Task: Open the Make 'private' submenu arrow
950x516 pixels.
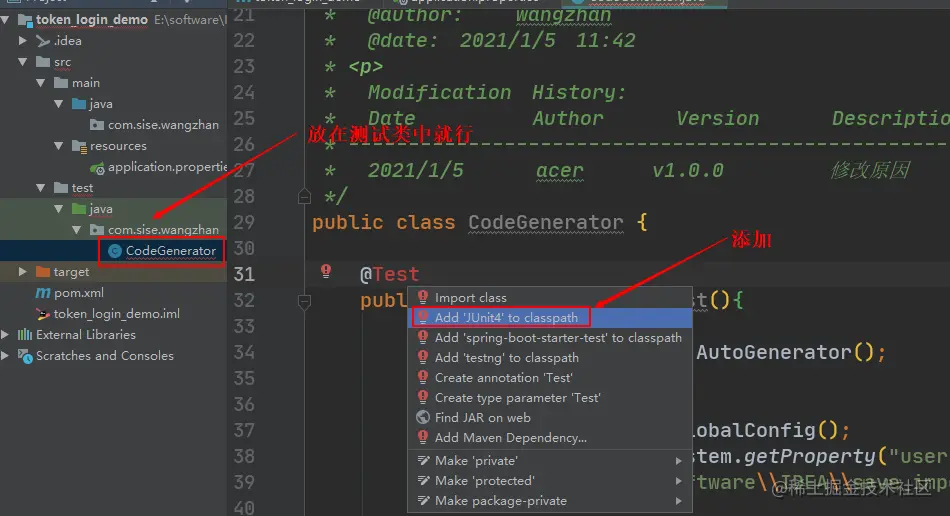Action: click(x=679, y=461)
